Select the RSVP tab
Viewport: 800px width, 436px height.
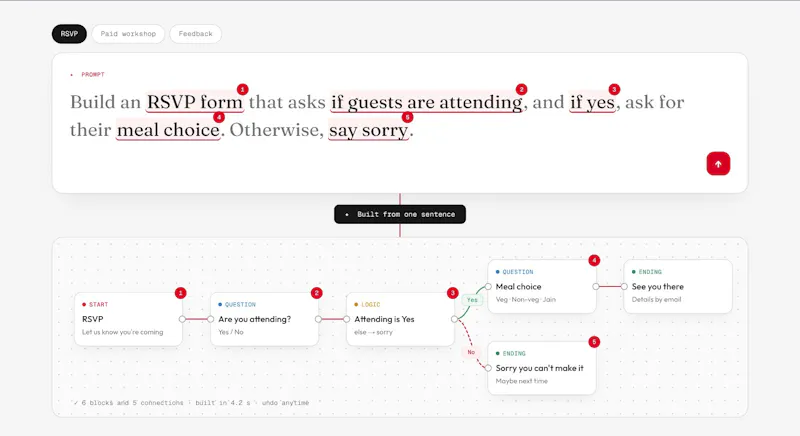point(69,34)
